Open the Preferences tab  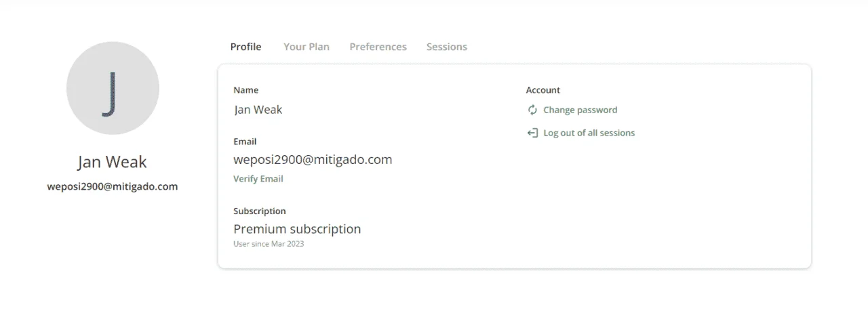tap(378, 47)
